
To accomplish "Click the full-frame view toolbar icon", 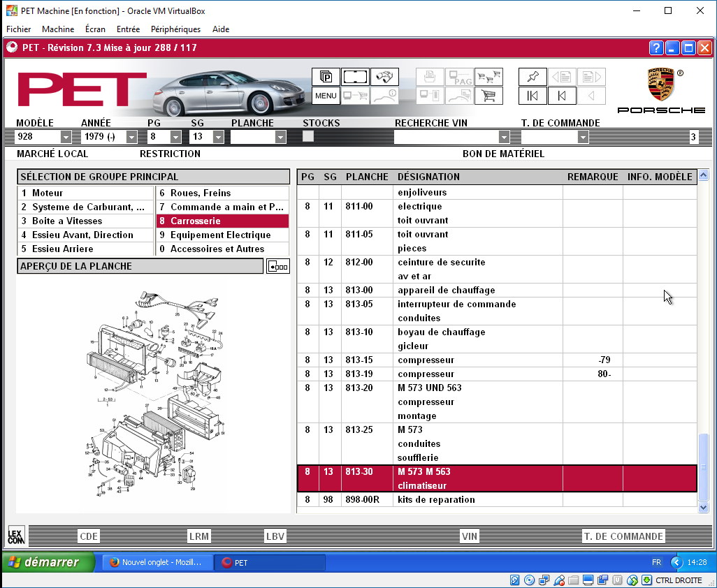I will click(355, 77).
